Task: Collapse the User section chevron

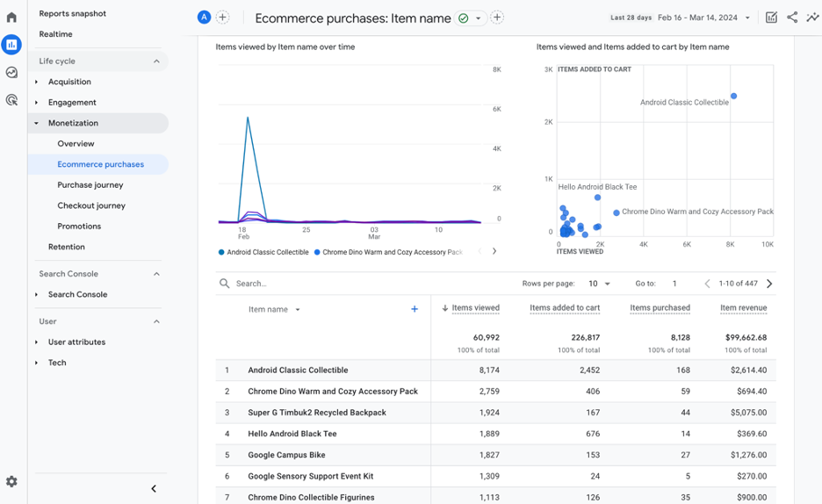Action: [156, 321]
